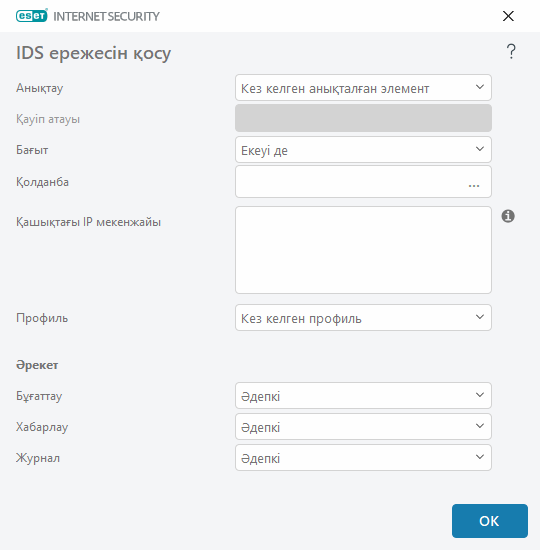Expand the Бағыт dropdown showing Екеуі де
The image size is (540, 550).
point(363,149)
